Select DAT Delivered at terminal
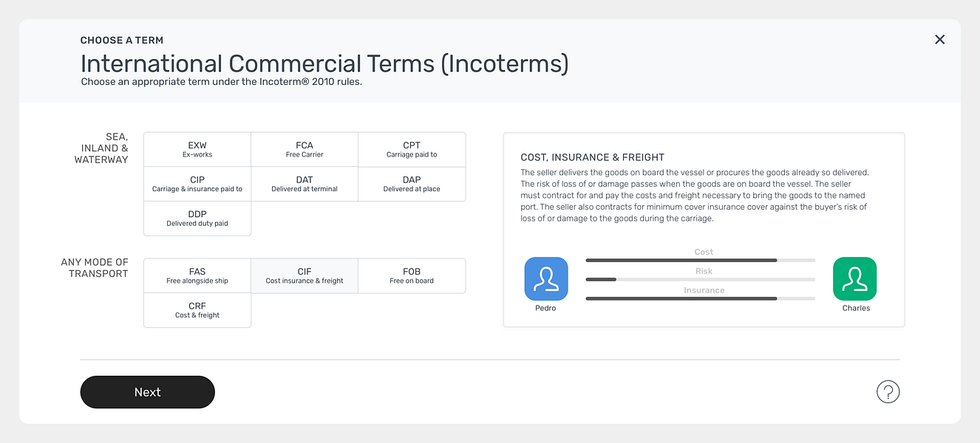The height and width of the screenshot is (443, 980). [x=304, y=184]
